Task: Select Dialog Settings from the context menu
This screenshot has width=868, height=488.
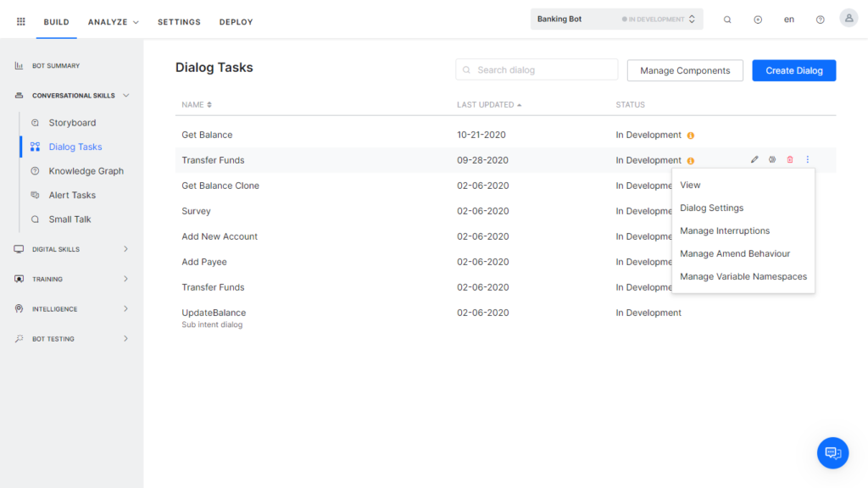Action: (x=711, y=208)
